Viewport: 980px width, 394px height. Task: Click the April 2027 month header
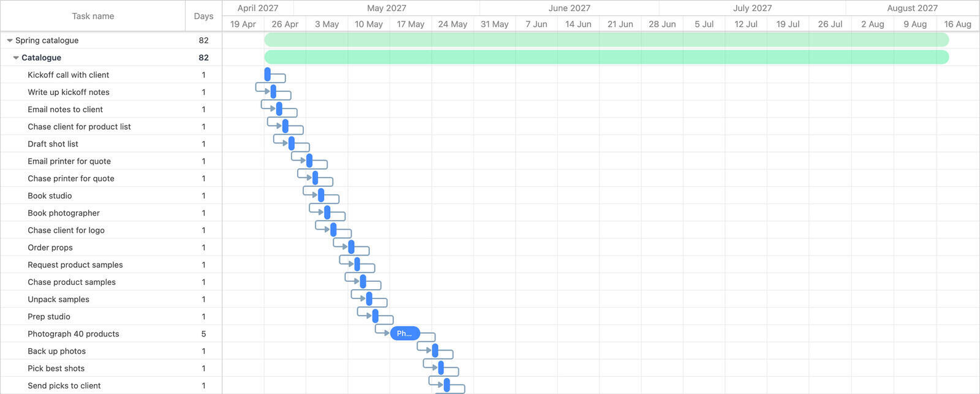click(x=258, y=8)
